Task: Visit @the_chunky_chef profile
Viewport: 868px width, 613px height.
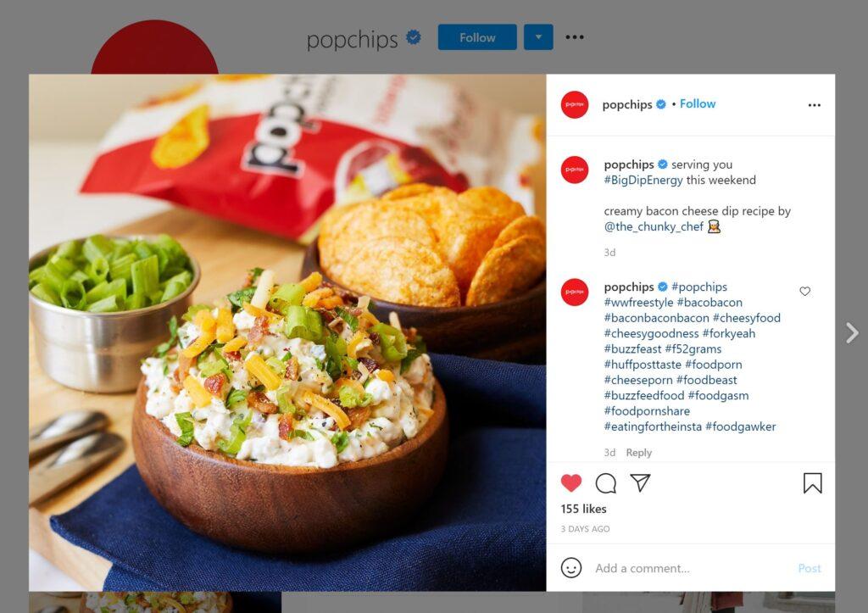Action: (654, 226)
